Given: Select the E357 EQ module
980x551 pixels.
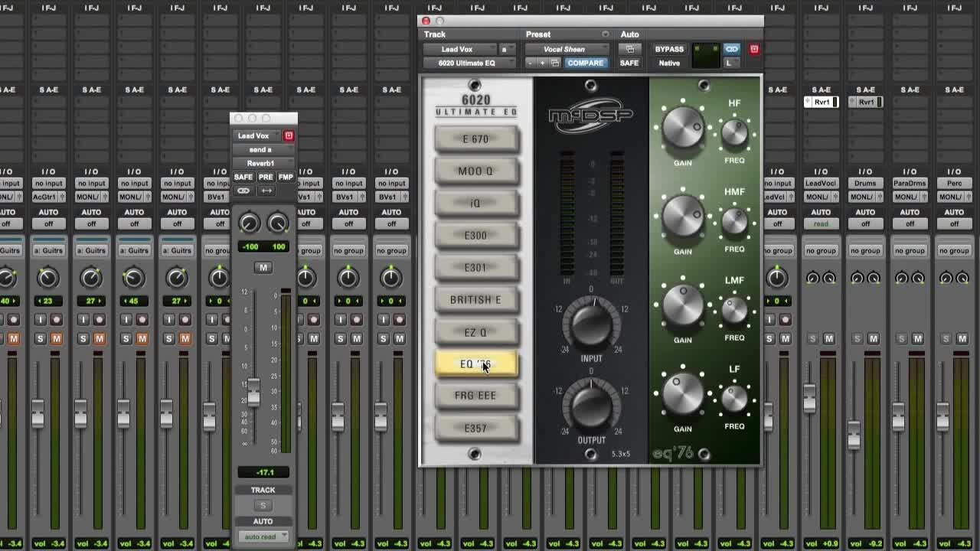Looking at the screenshot, I should [476, 429].
